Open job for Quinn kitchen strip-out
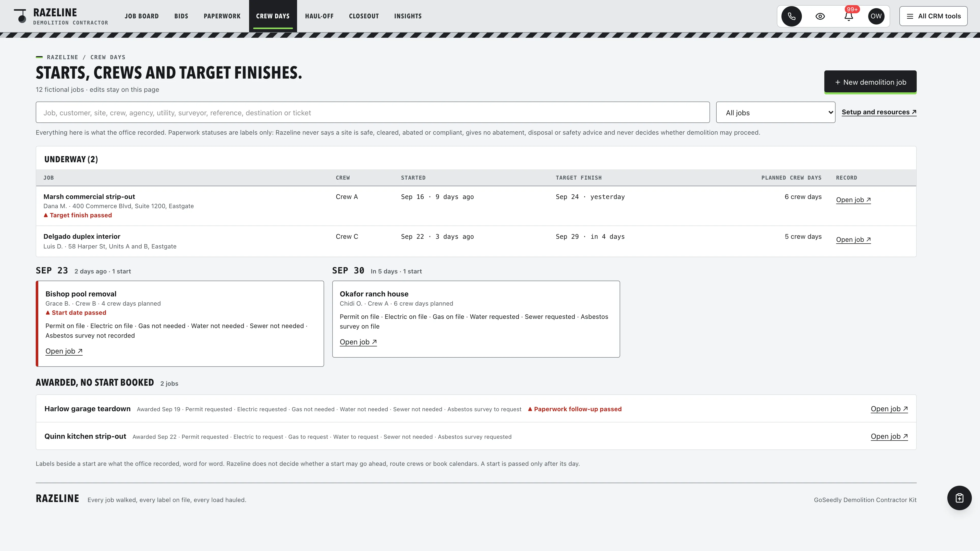980x551 pixels. [x=889, y=436]
